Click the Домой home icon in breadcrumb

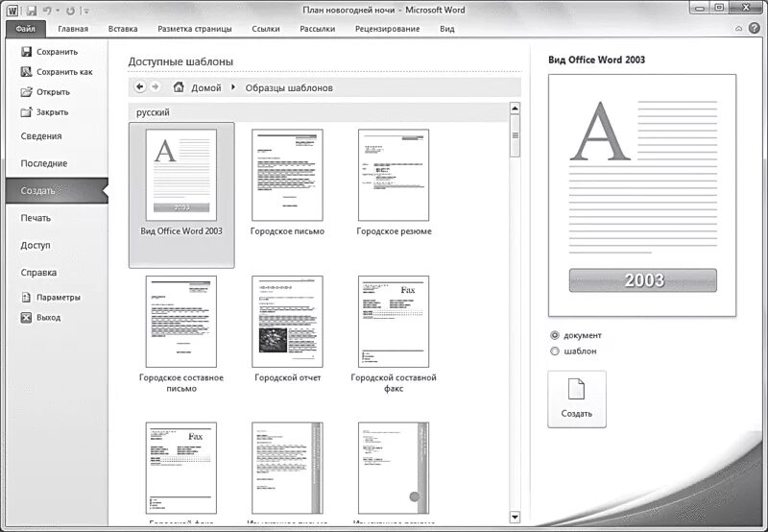point(179,87)
